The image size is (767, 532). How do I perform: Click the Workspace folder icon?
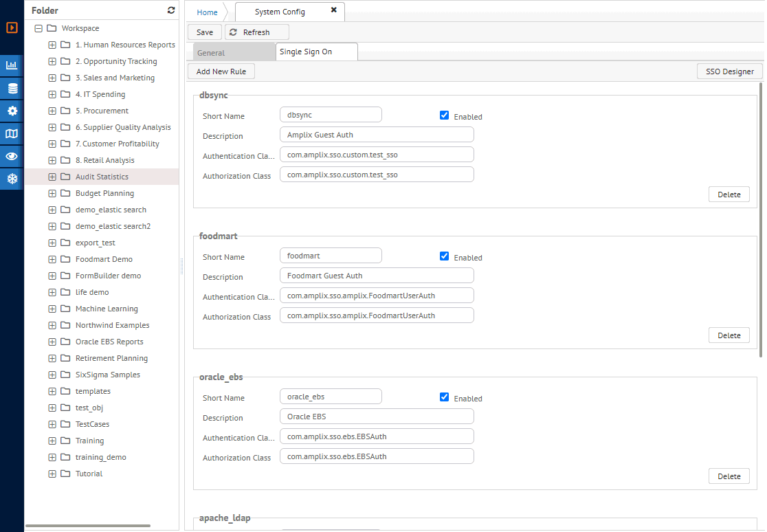(52, 28)
